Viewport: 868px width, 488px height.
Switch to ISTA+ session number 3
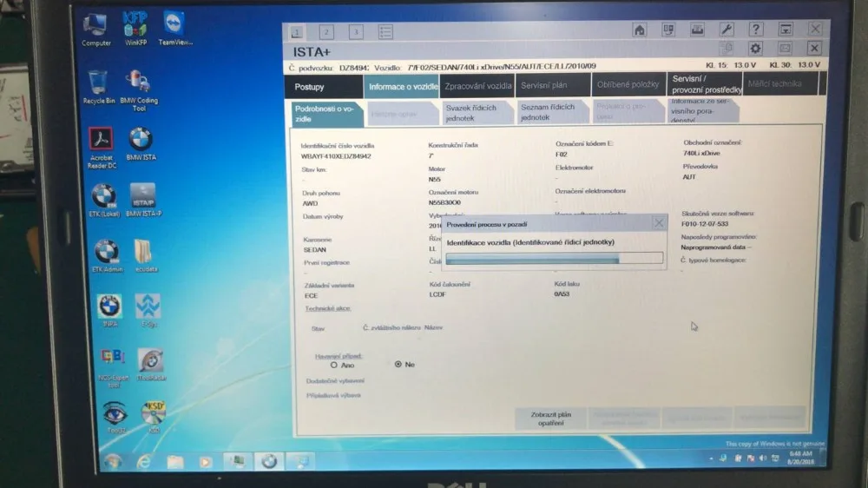click(x=356, y=32)
